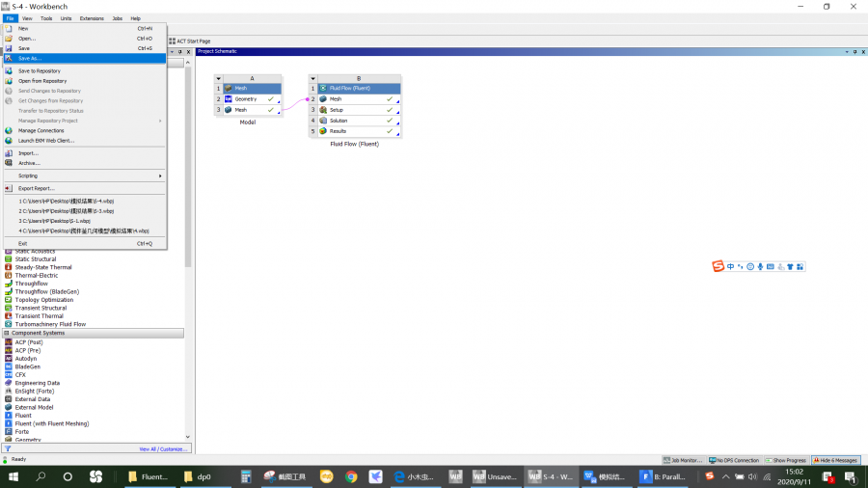Open the Extensions menu
868x488 pixels.
pos(92,18)
